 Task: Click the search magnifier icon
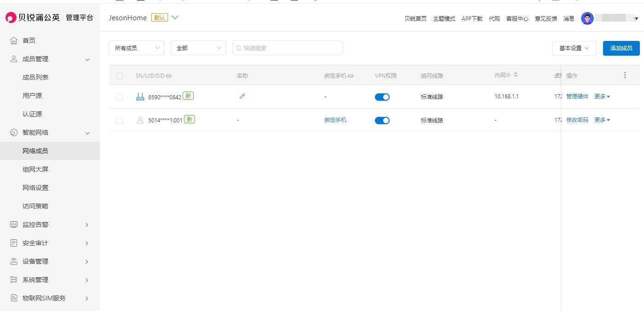pos(239,48)
